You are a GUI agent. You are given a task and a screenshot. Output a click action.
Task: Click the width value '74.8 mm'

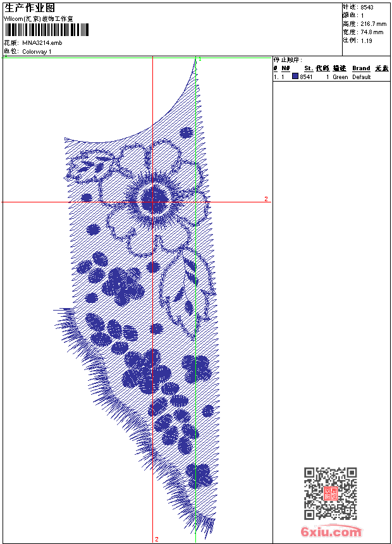(372, 32)
